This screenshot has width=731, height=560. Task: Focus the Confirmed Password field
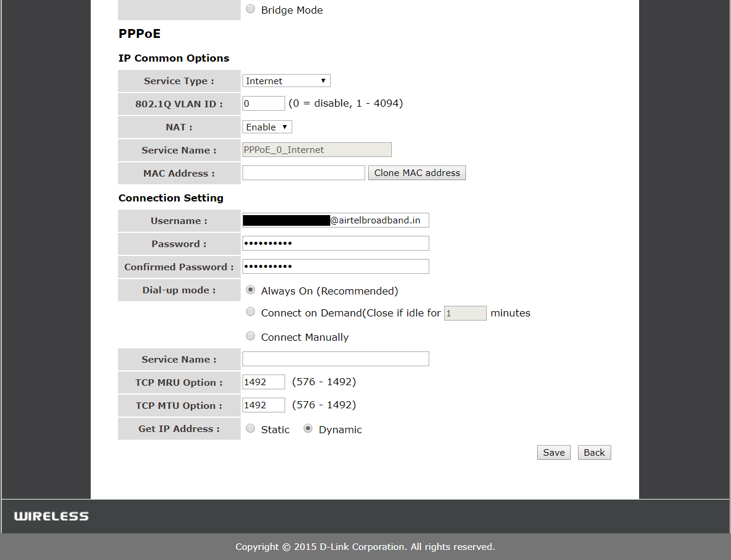336,267
